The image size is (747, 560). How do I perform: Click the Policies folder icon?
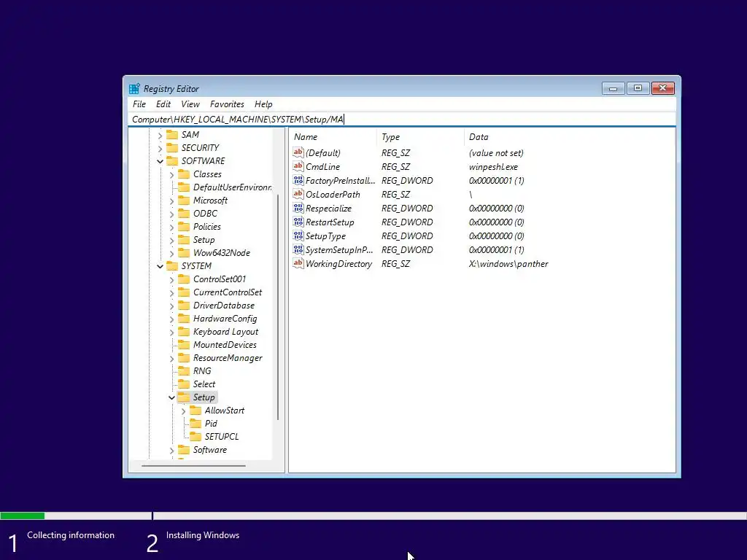[184, 227]
